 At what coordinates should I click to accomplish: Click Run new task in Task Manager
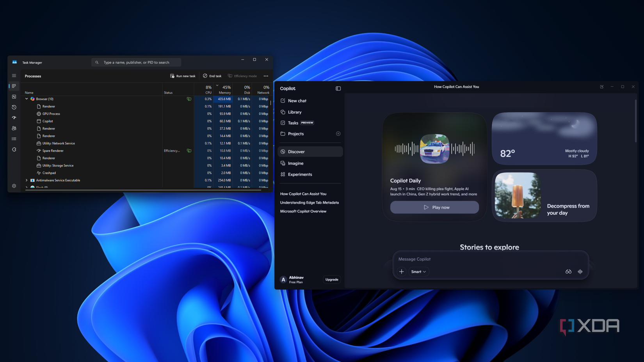(183, 76)
